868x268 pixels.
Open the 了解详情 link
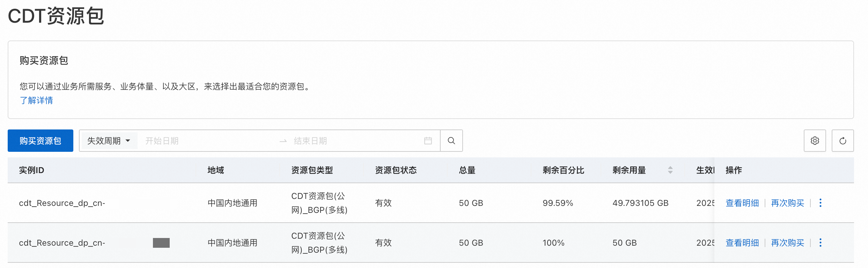(36, 100)
